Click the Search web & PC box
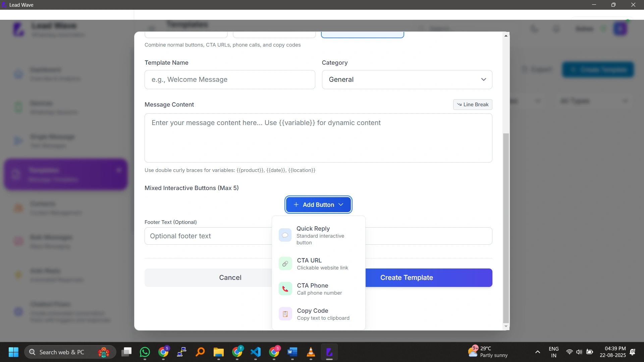 point(70,352)
